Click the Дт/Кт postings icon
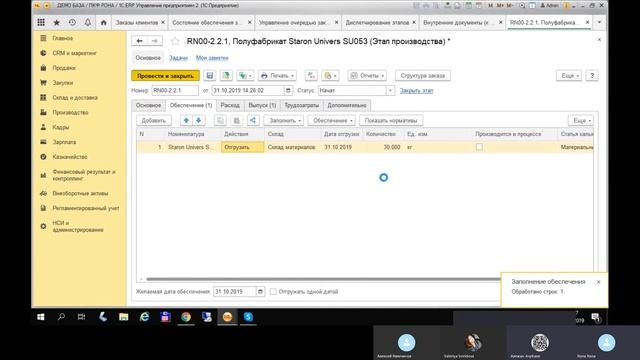The image size is (640, 360). pos(311,76)
